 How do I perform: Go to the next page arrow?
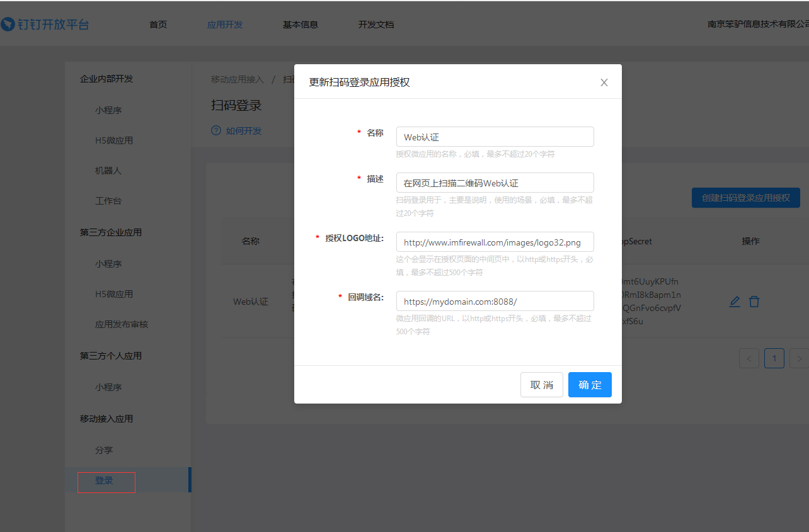point(799,358)
